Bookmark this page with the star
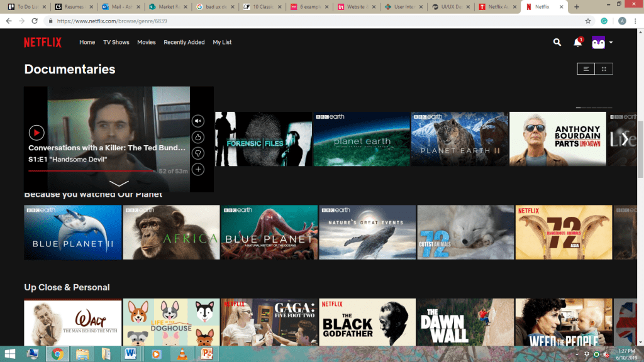644x362 pixels. (x=588, y=21)
